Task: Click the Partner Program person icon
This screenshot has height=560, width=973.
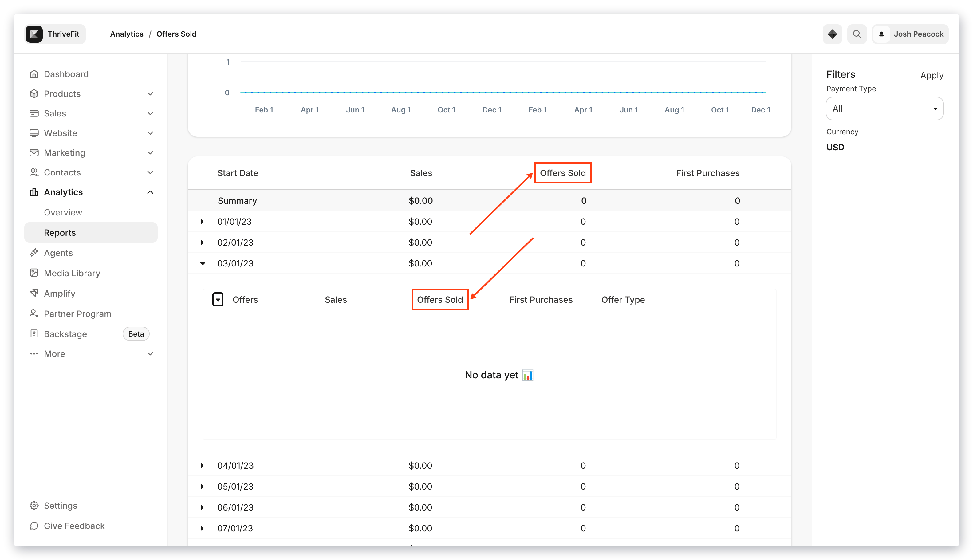Action: (x=34, y=314)
